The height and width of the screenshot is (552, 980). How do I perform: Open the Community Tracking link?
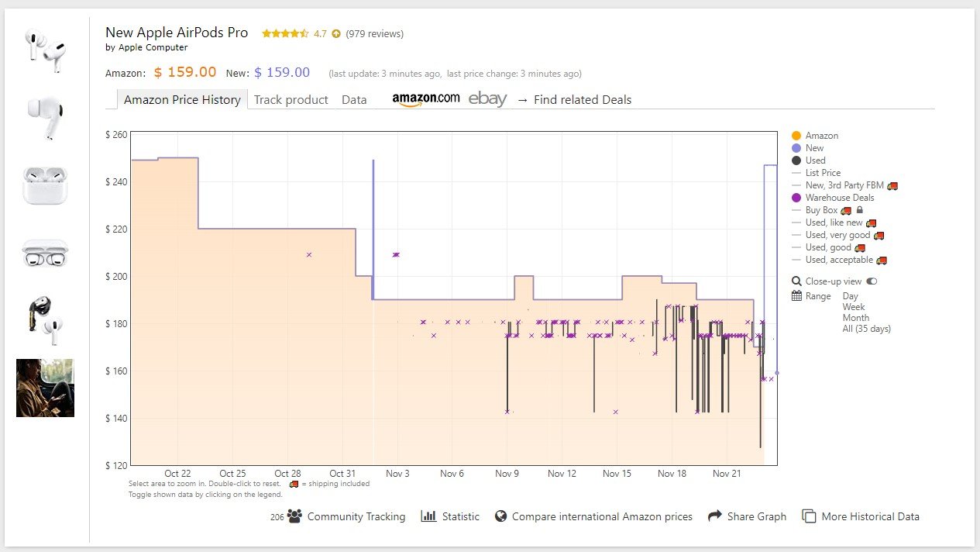pyautogui.click(x=356, y=516)
